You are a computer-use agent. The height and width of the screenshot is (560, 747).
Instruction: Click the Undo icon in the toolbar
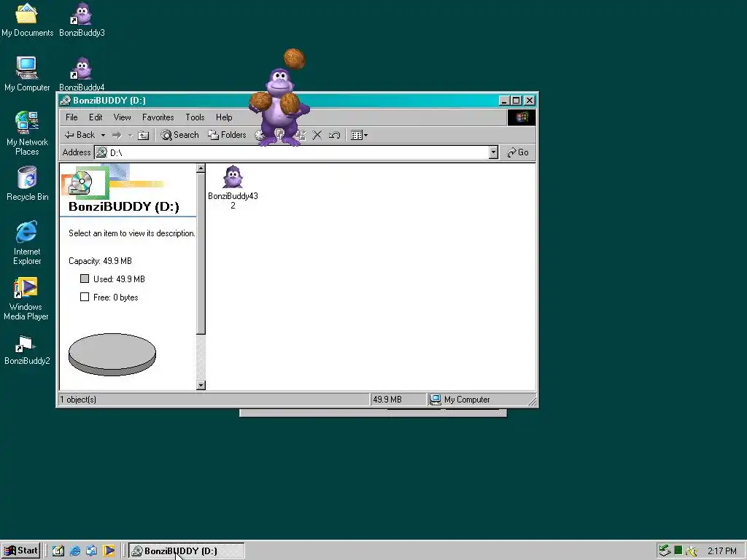334,135
